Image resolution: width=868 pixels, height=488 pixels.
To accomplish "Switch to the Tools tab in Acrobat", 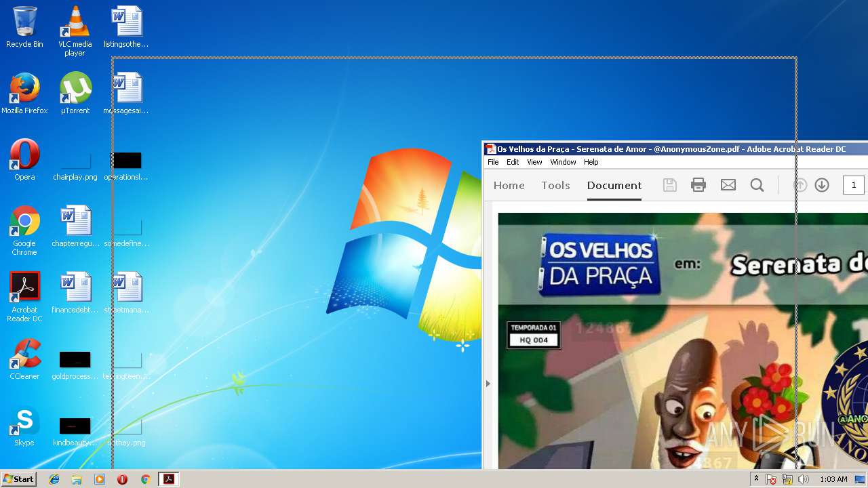I will (x=555, y=185).
